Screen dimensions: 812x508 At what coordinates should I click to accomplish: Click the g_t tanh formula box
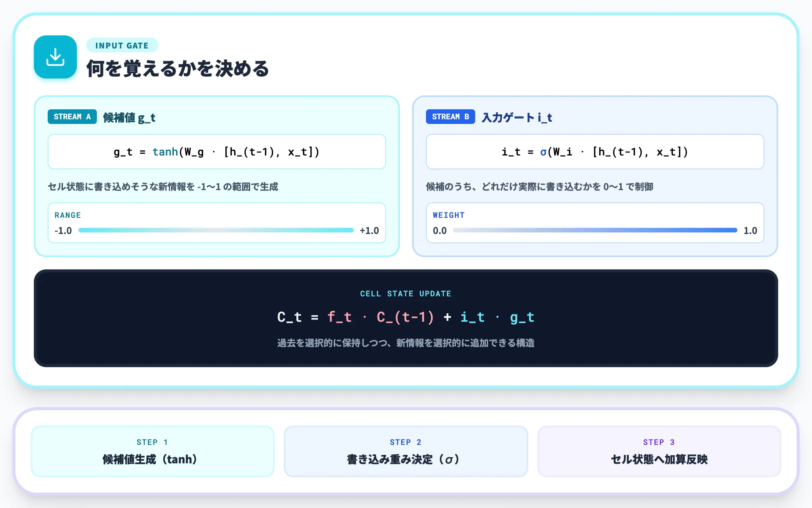tap(216, 152)
